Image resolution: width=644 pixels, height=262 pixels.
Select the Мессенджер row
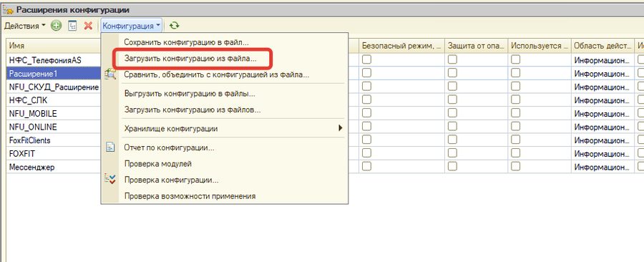coord(54,167)
